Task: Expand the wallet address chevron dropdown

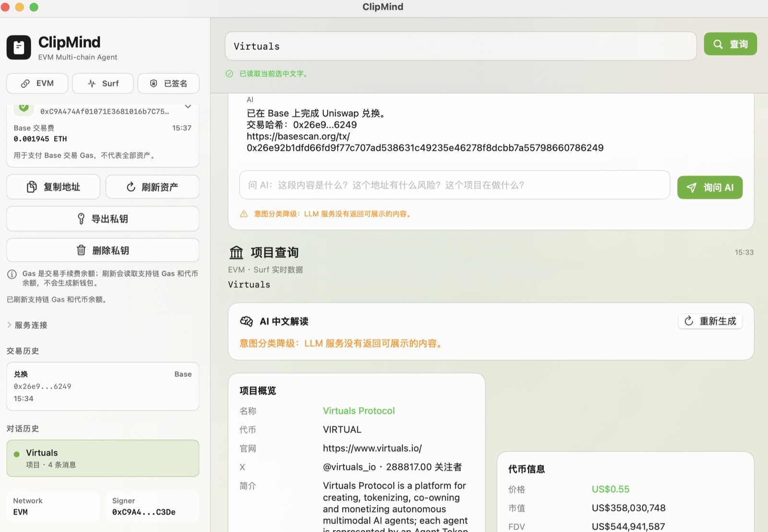Action: (x=188, y=107)
